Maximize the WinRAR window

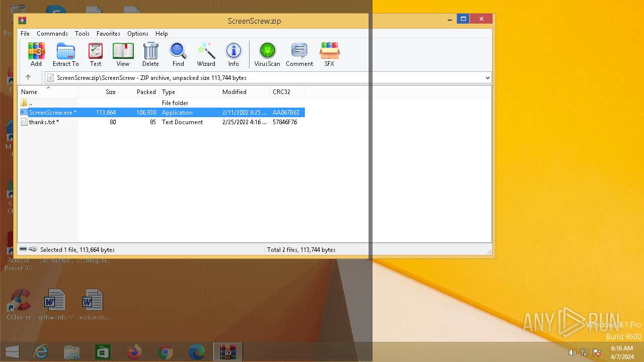pos(463,19)
